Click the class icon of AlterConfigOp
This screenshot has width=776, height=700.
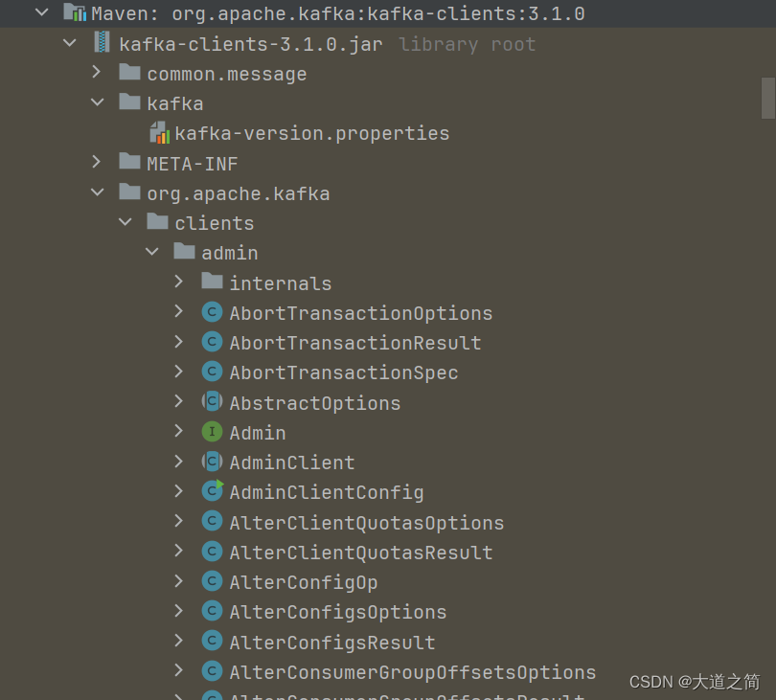[212, 581]
